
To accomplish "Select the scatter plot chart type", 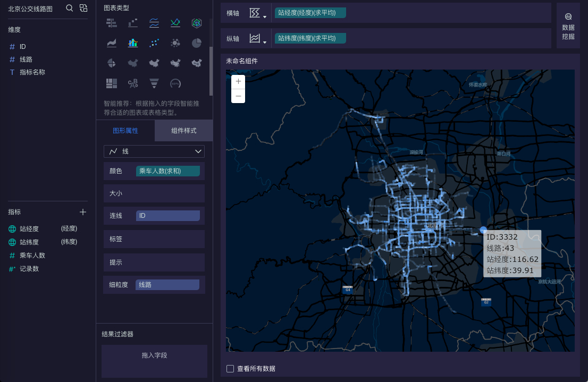I will point(154,43).
